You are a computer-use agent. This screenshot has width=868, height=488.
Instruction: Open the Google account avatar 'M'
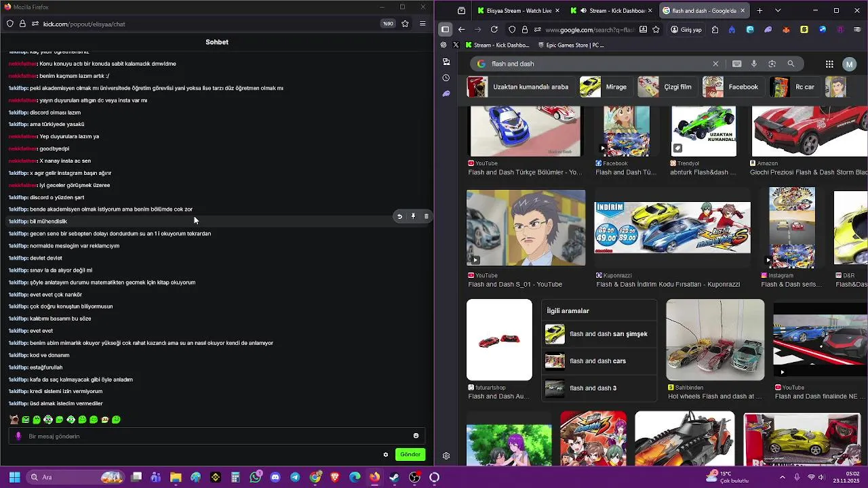(x=850, y=64)
